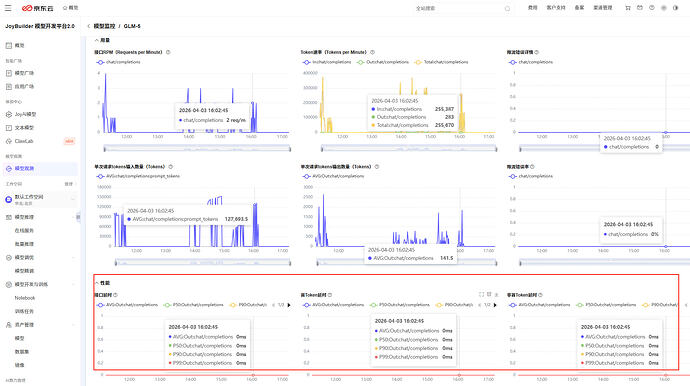Click 客户支持 in the top header
This screenshot has width=690, height=386.
pyautogui.click(x=556, y=8)
